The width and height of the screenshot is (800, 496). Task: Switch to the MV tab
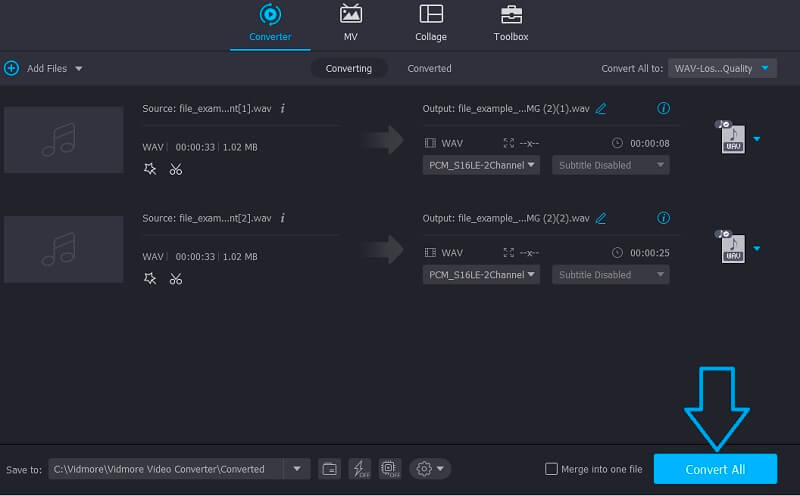pos(351,24)
